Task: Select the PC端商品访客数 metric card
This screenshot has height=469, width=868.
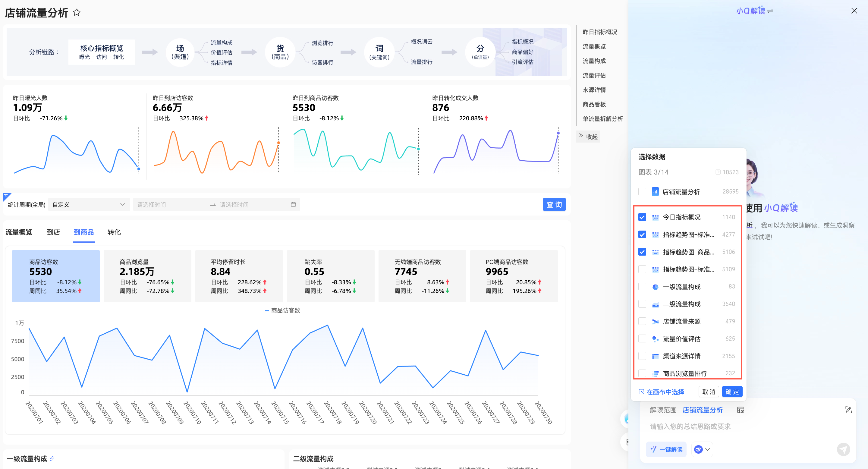Action: 514,276
